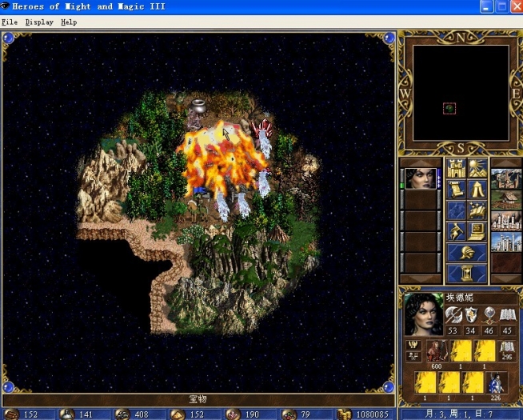The height and width of the screenshot is (420, 523).
Task: Click knowledge value 45
Action: pos(507,330)
